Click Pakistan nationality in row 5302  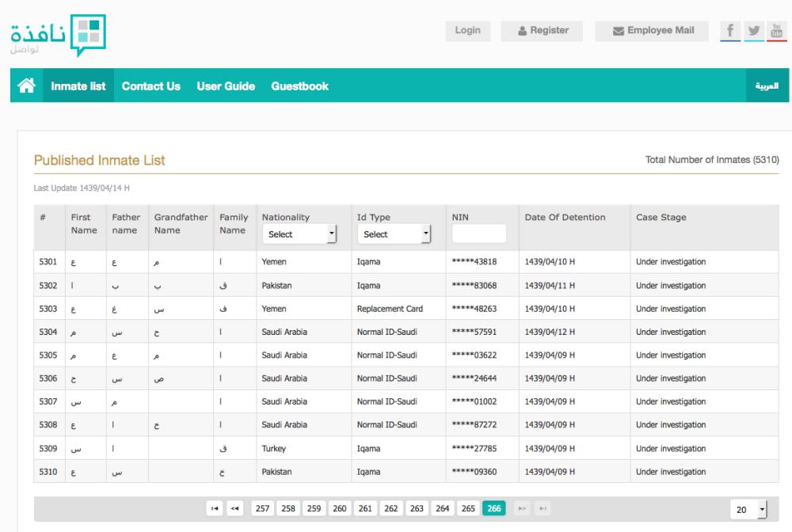pyautogui.click(x=276, y=285)
